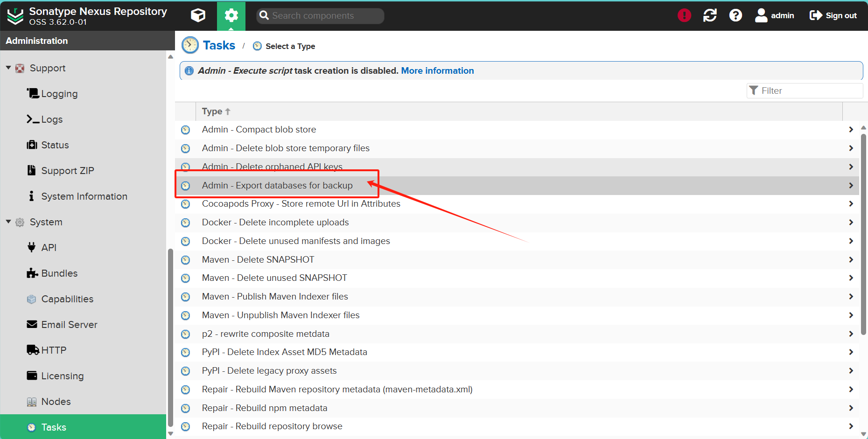Open the Administration gear icon
The width and height of the screenshot is (868, 439).
[x=231, y=15]
